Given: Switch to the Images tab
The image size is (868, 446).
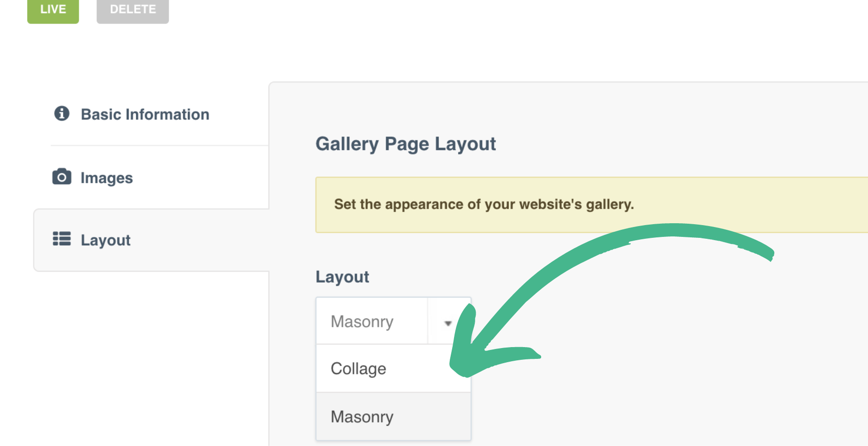Looking at the screenshot, I should [106, 178].
